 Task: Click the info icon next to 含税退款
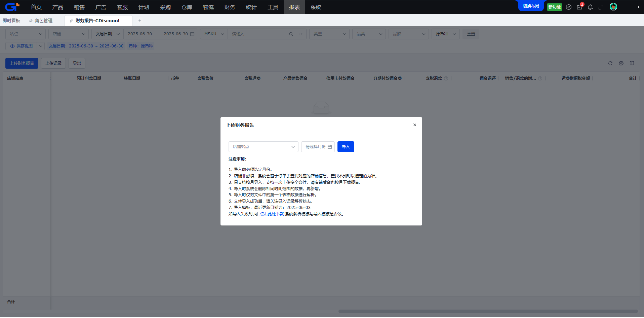pyautogui.click(x=446, y=78)
